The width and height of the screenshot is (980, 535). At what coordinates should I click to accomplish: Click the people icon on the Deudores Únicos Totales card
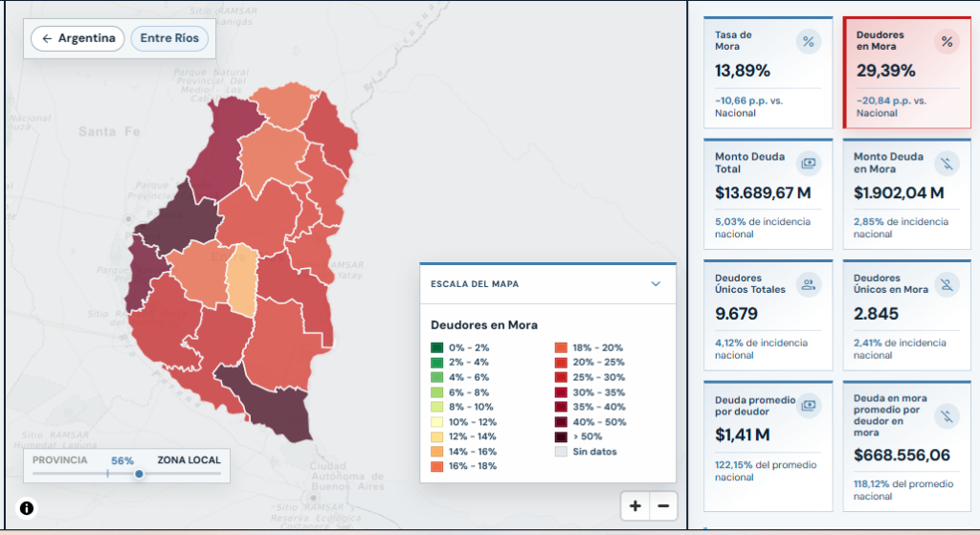pyautogui.click(x=809, y=284)
